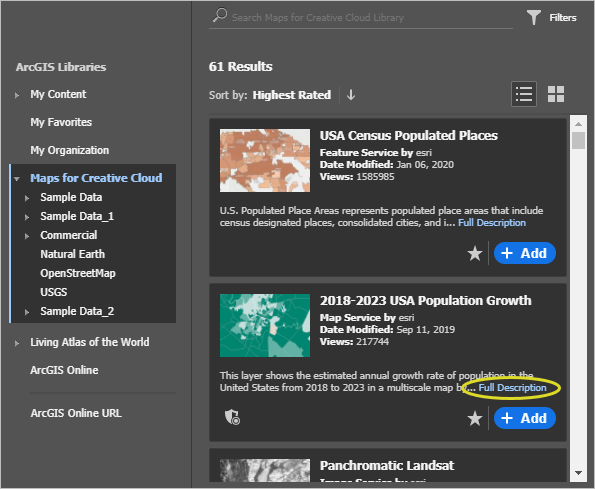Image resolution: width=595 pixels, height=489 pixels.
Task: Favorite 2018-2023 USA Population Growth with star
Action: tap(475, 418)
